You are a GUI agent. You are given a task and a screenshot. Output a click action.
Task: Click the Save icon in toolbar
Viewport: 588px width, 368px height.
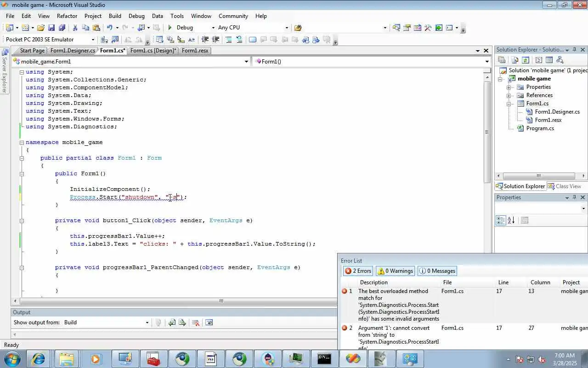click(51, 28)
